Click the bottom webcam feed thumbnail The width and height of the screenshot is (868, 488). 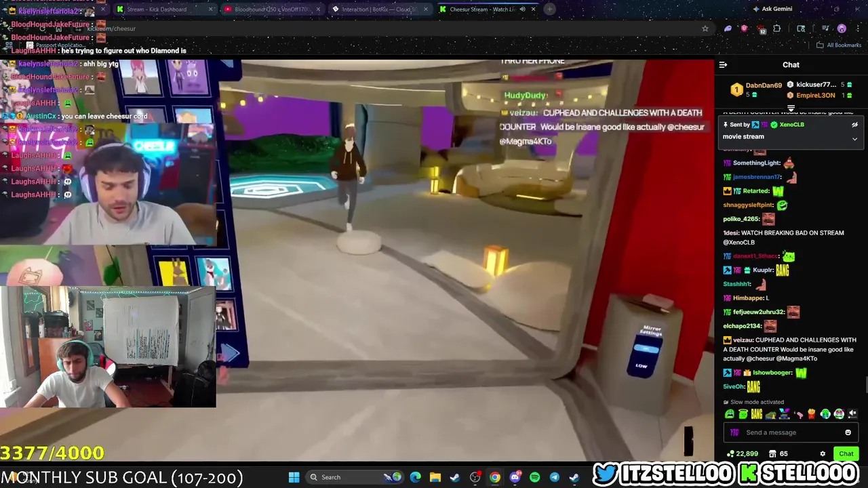108,347
